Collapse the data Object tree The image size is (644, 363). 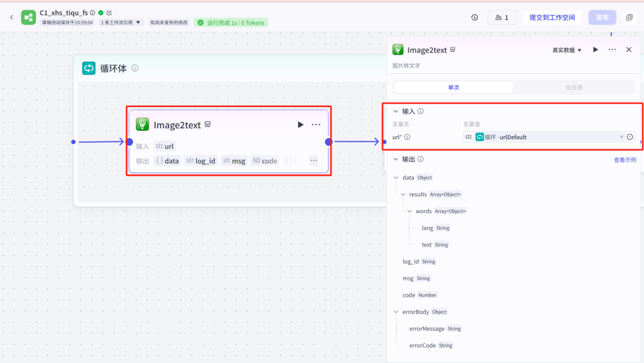(x=397, y=177)
